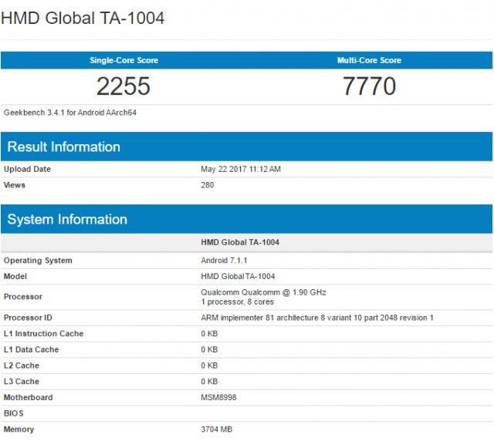Click the Operating System label

pos(38,261)
